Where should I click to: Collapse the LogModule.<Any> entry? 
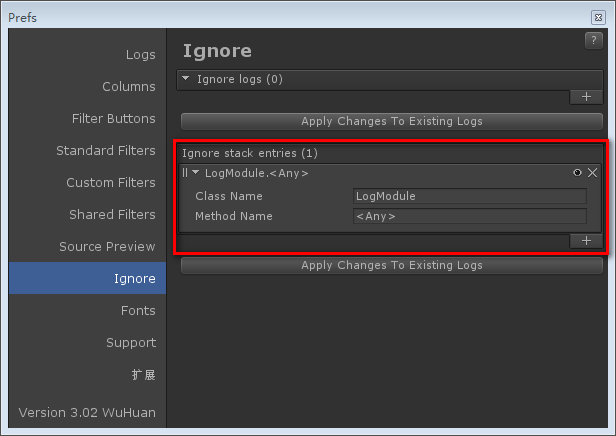click(x=196, y=172)
